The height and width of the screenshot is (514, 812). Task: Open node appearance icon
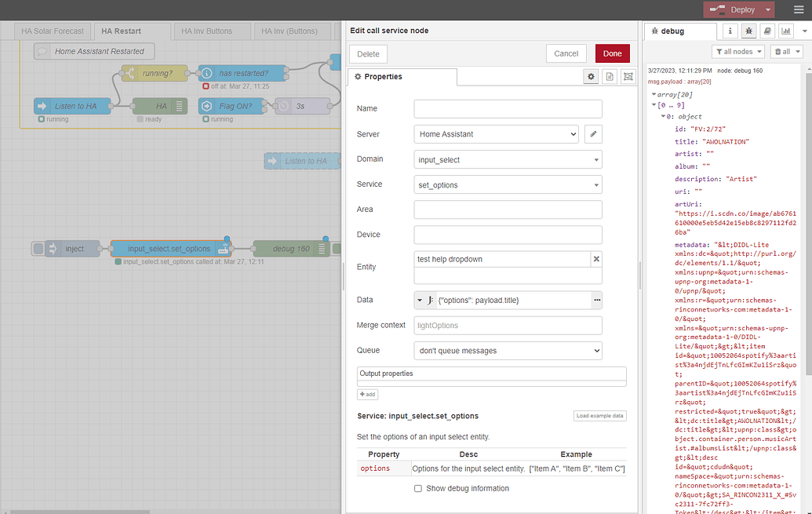[x=628, y=77]
